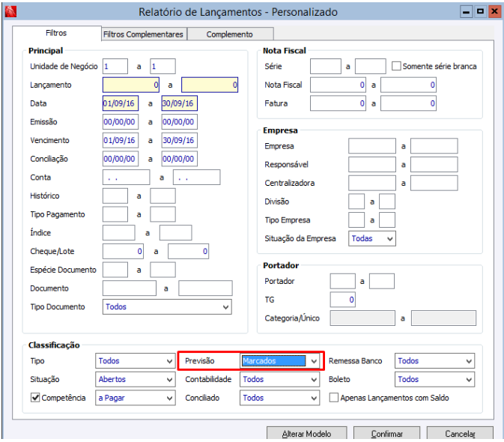Focus the Lançamento start field
This screenshot has width=504, height=442.
[131, 85]
